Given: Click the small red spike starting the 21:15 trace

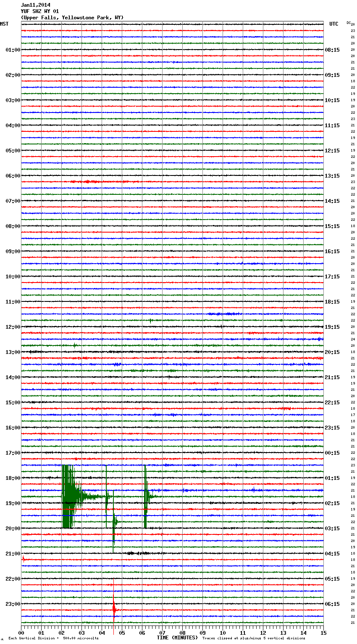Looking at the screenshot, I should (x=23, y=559).
